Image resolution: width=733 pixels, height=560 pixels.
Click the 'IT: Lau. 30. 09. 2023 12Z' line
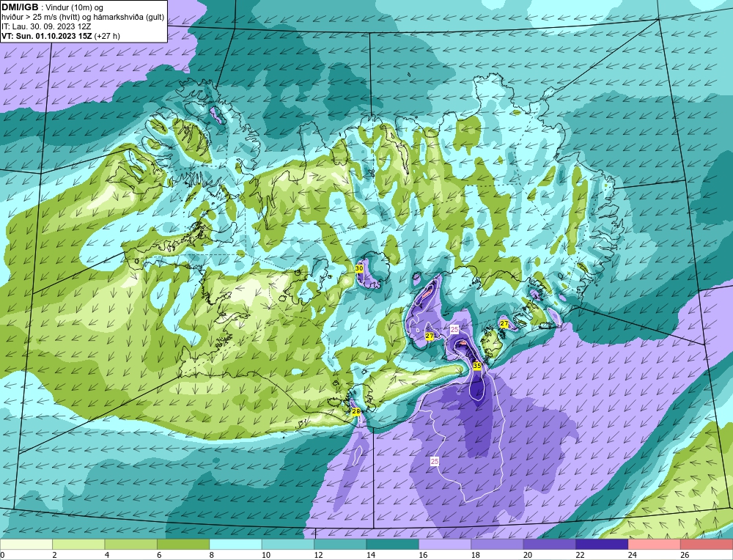pos(46,26)
